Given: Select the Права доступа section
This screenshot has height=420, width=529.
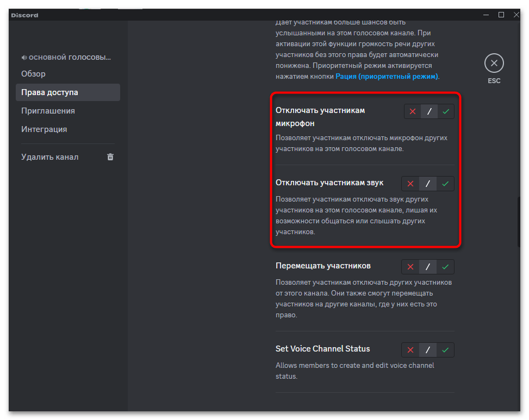Looking at the screenshot, I should [68, 92].
